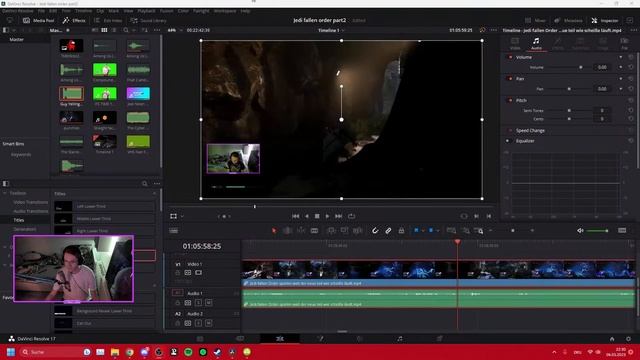The height and width of the screenshot is (360, 640).
Task: Toggle the Inspector panel
Action: coord(605,20)
